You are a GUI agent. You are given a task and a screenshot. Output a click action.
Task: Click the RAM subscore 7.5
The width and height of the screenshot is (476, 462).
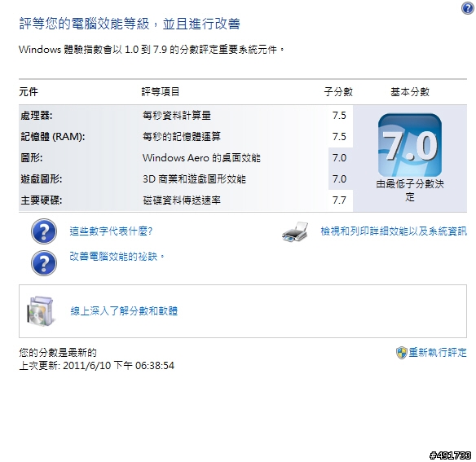339,137
